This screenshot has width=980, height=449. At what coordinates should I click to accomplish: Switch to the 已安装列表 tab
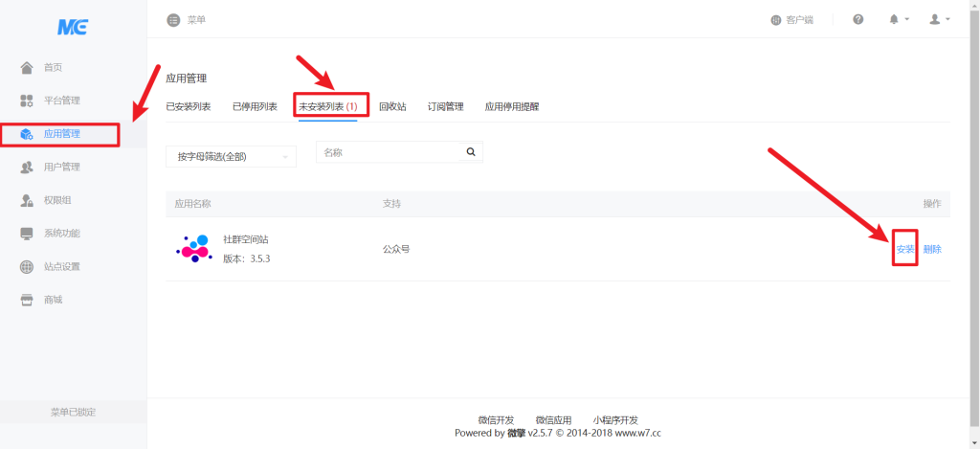[189, 106]
